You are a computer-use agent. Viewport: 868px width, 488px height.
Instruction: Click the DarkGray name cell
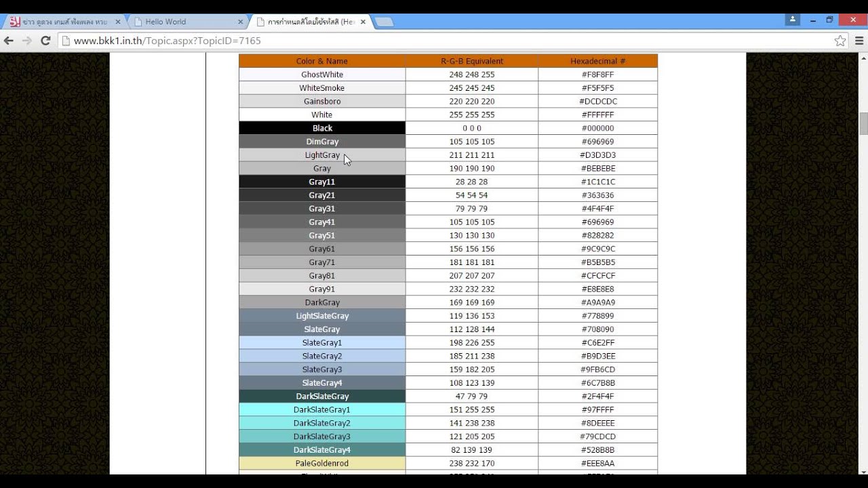[x=322, y=303]
